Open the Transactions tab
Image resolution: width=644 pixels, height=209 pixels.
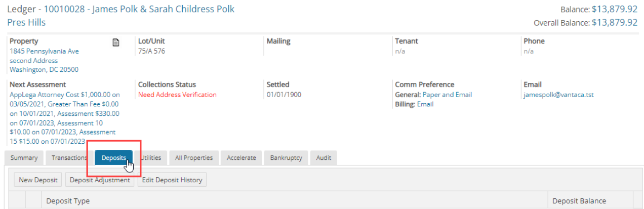click(69, 158)
